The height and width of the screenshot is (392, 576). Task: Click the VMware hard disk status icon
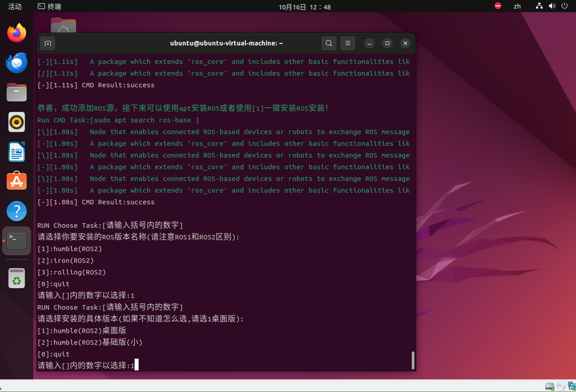[x=549, y=386]
